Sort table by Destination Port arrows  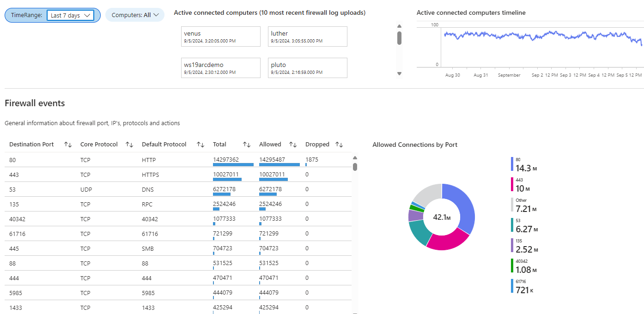pyautogui.click(x=68, y=145)
